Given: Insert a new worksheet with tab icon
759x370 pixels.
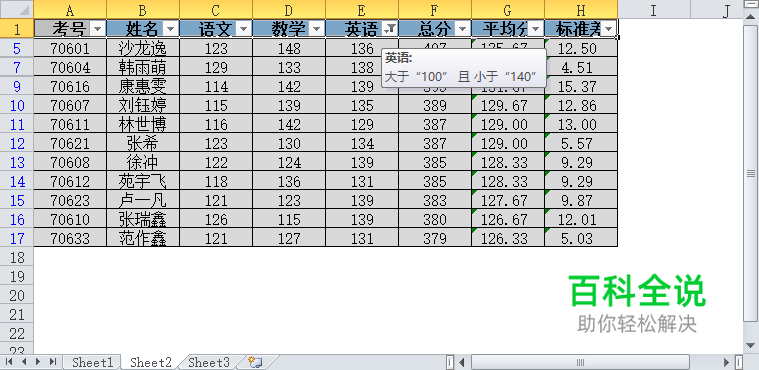Looking at the screenshot, I should (255, 362).
